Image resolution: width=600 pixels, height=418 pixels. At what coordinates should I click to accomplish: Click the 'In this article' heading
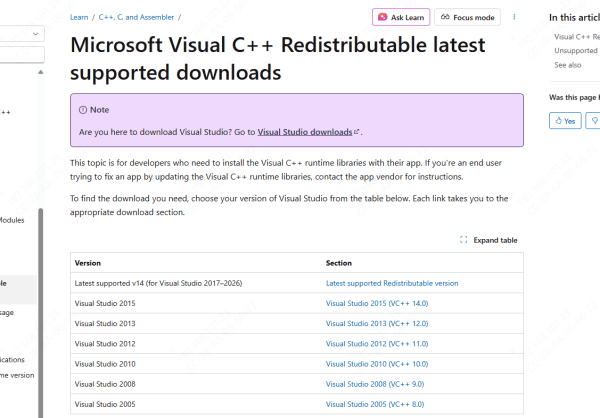tap(574, 17)
